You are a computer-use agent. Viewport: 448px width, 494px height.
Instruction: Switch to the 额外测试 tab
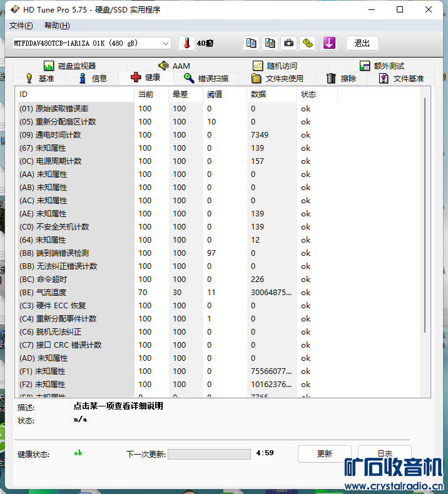point(382,66)
